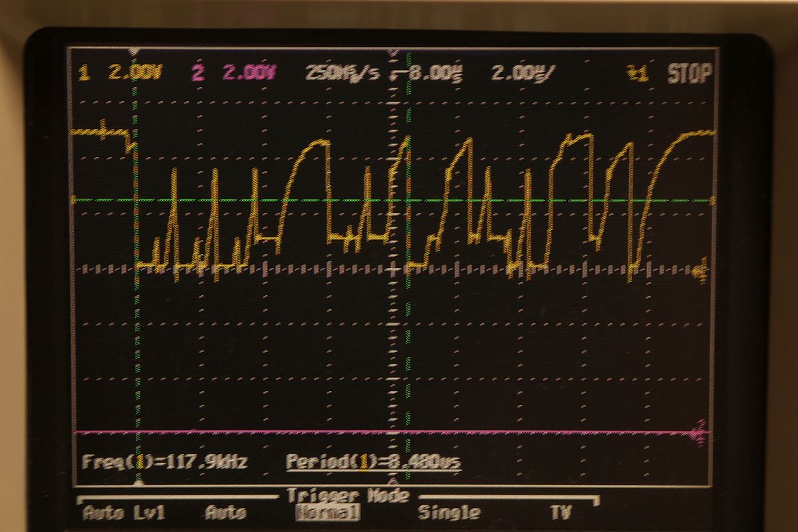Click the trigger point marker at top center
The height and width of the screenshot is (532, 798).
click(x=393, y=52)
